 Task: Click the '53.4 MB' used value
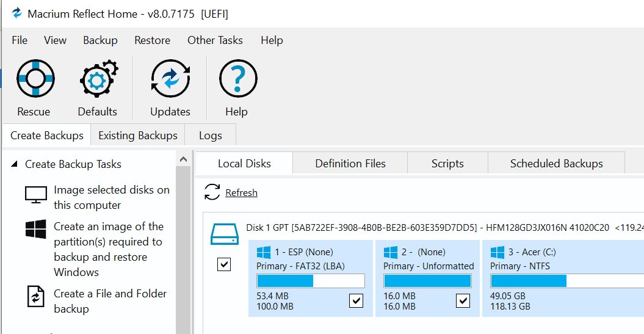(272, 296)
